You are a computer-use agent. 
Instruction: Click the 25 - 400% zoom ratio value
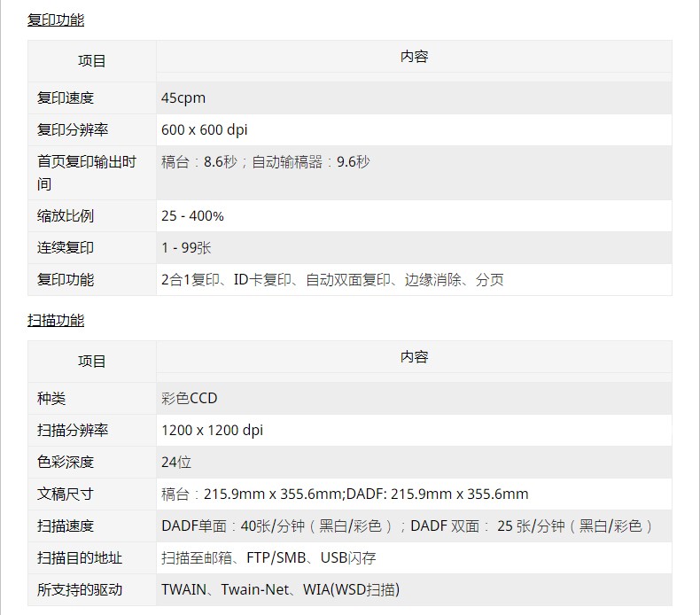coord(192,216)
